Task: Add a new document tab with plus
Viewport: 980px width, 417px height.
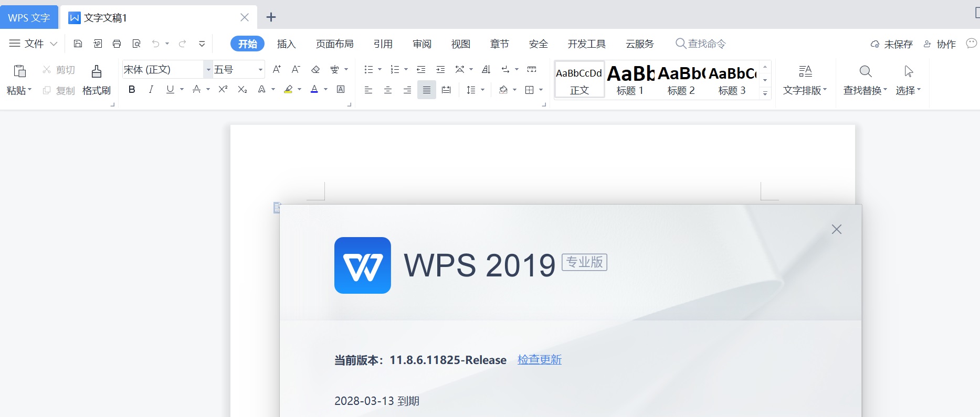Action: click(271, 17)
